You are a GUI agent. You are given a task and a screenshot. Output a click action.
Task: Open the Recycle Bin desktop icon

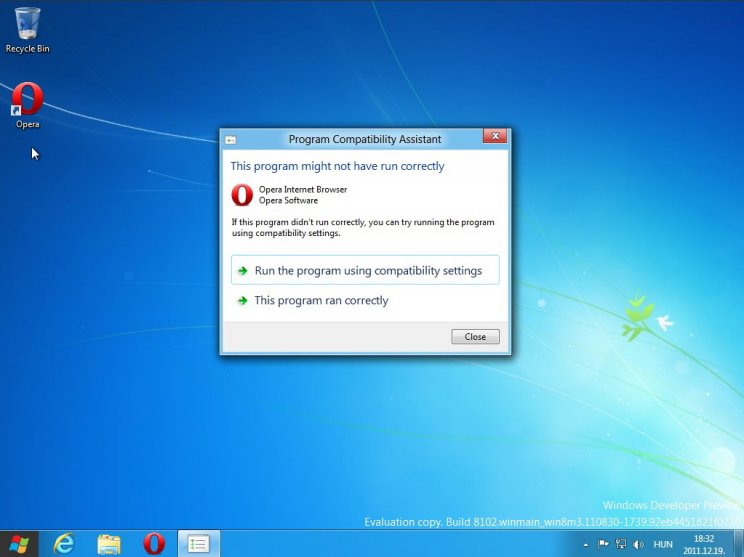27,29
